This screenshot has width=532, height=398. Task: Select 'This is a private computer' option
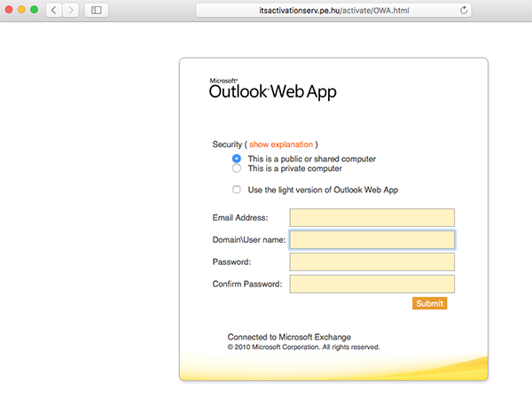click(x=237, y=168)
